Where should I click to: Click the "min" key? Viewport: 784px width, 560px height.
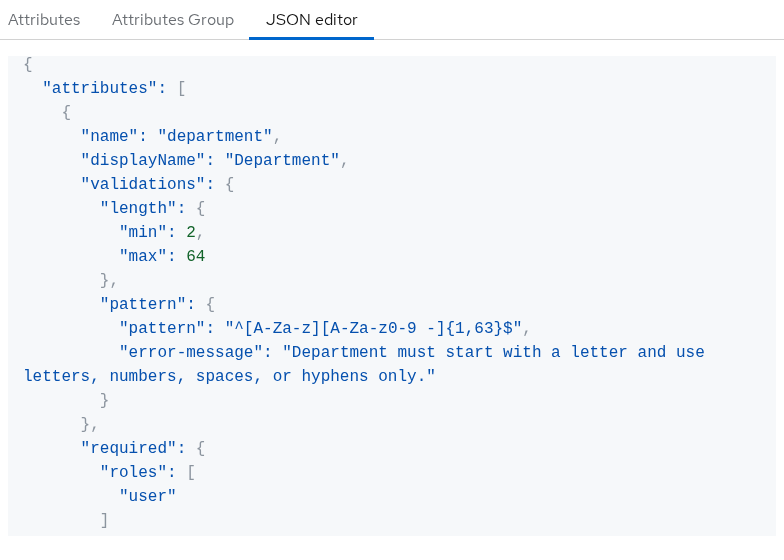tap(143, 232)
